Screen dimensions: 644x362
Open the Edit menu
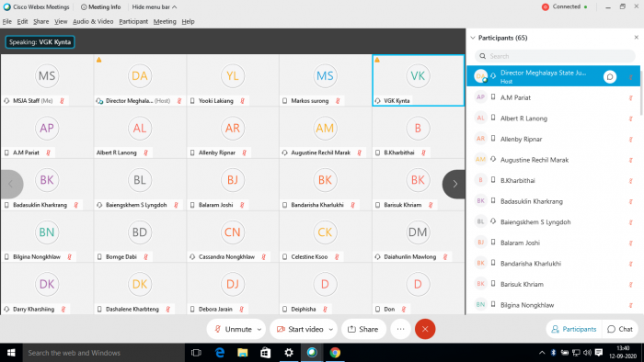click(x=22, y=21)
